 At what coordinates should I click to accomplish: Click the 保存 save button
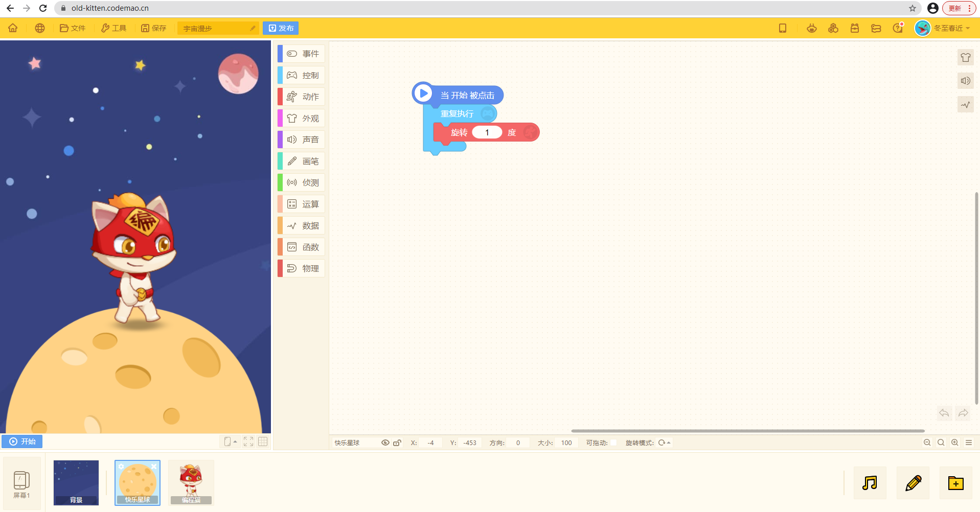(x=154, y=28)
